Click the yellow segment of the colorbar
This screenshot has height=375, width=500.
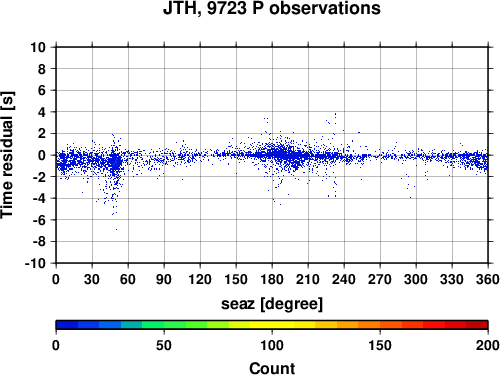point(272,325)
